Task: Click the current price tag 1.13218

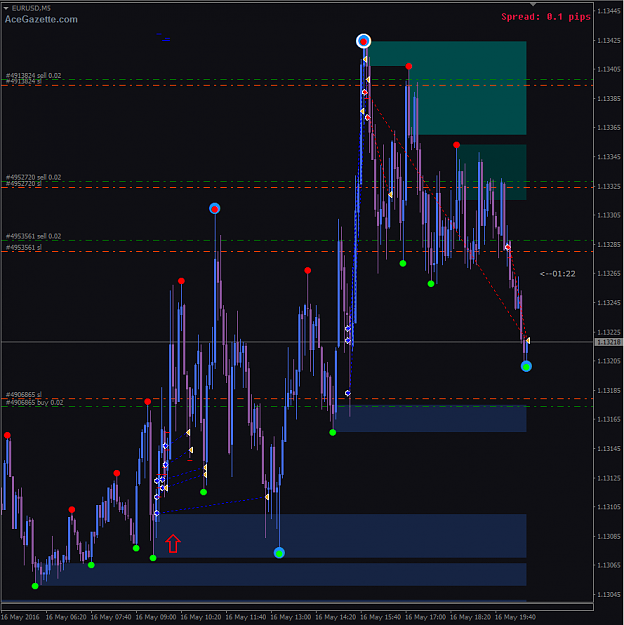Action: click(608, 342)
